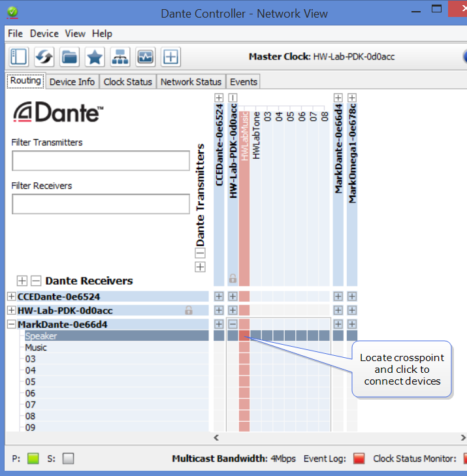This screenshot has width=467, height=476.
Task: Click the red Event Log indicator
Action: (x=358, y=458)
